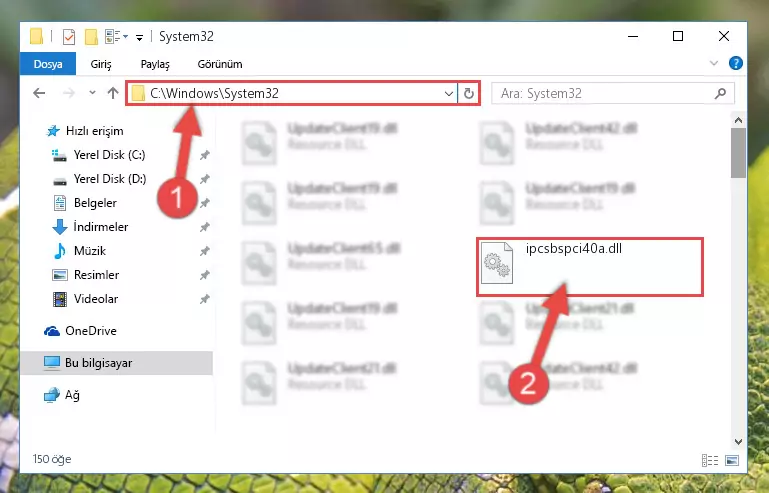Screen dimensions: 769x493
Task: Unpin Belgeler using its pin icon
Action: click(x=205, y=203)
